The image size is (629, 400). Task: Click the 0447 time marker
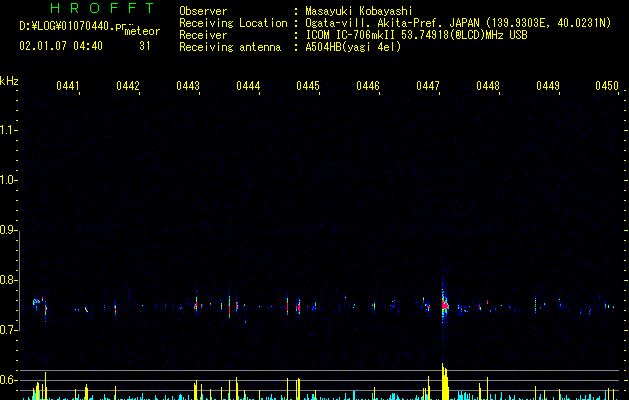click(x=428, y=86)
